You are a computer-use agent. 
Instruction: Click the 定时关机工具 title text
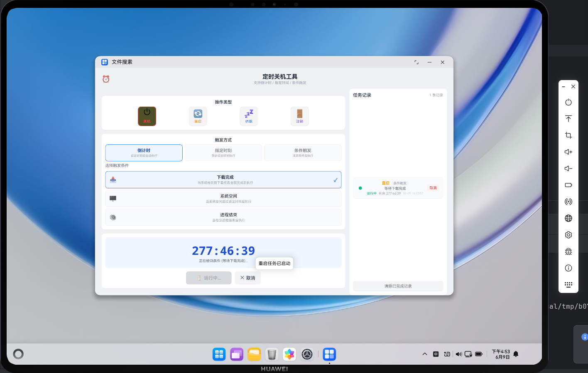[x=280, y=76]
